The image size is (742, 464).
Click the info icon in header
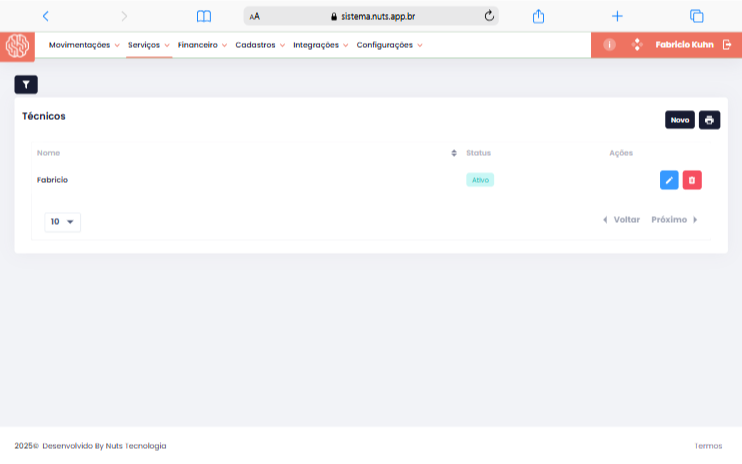[x=609, y=45]
